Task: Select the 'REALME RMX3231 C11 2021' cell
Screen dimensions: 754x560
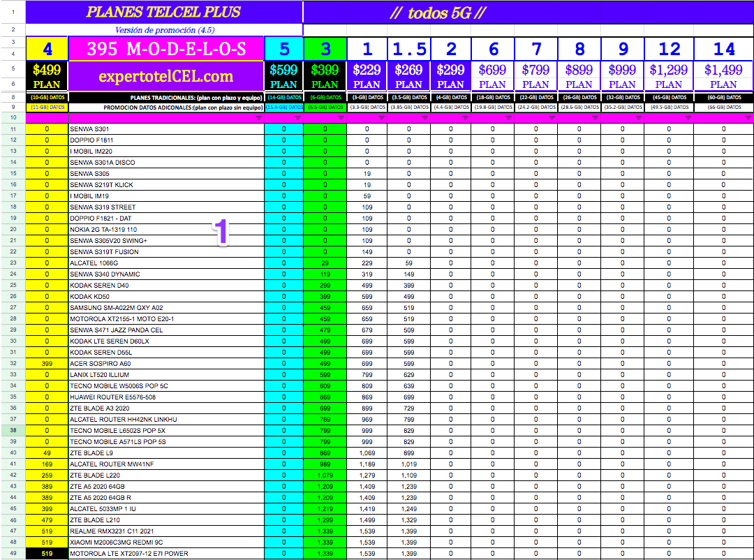Action: [x=166, y=531]
